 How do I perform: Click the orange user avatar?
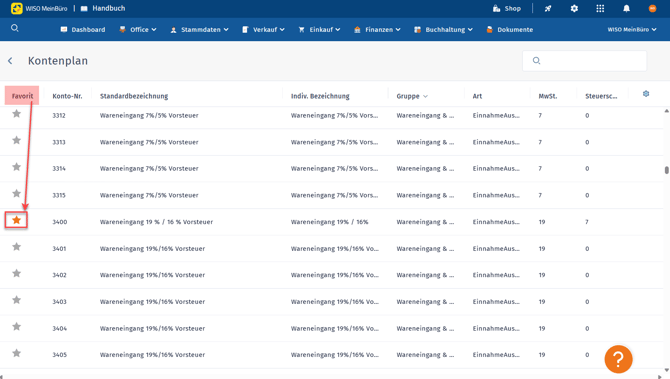(652, 9)
